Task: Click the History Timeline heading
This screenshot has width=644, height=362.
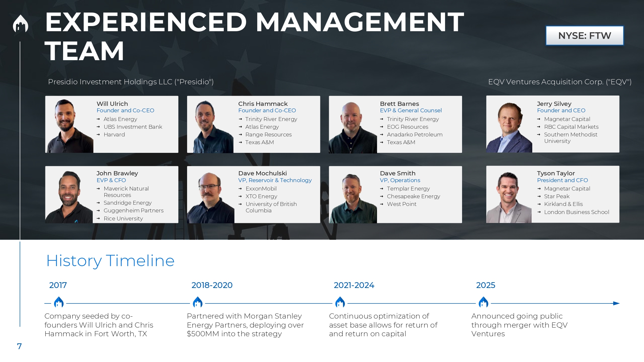Action: tap(110, 261)
